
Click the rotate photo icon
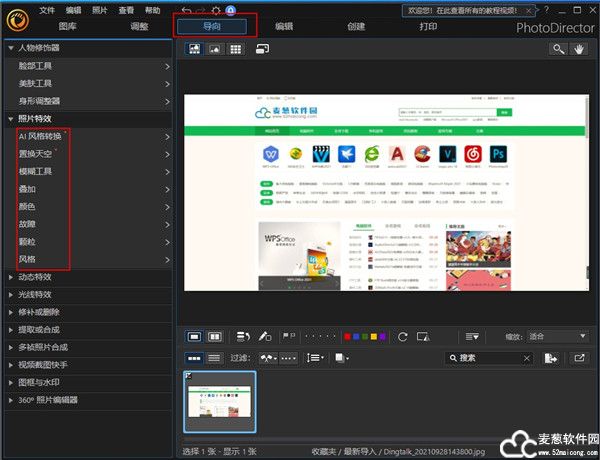pos(403,336)
